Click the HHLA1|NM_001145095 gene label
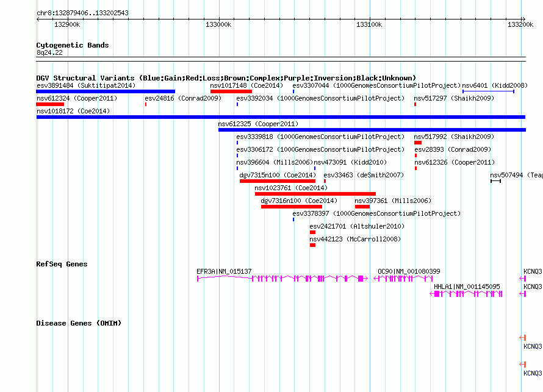The image size is (543, 392). (467, 287)
